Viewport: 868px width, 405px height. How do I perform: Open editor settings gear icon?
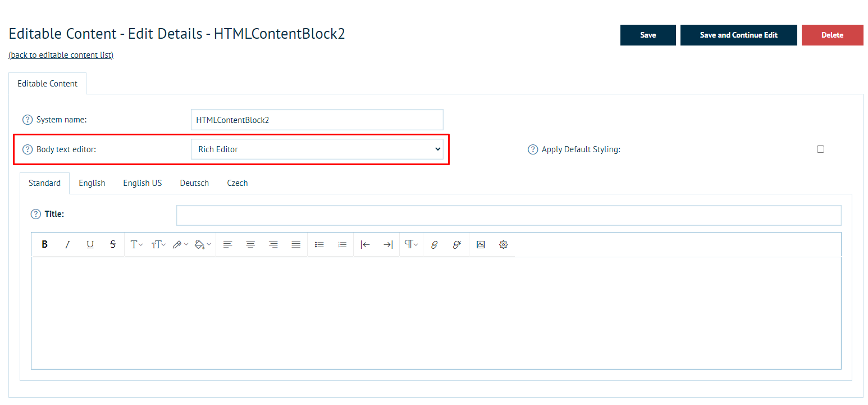(504, 244)
